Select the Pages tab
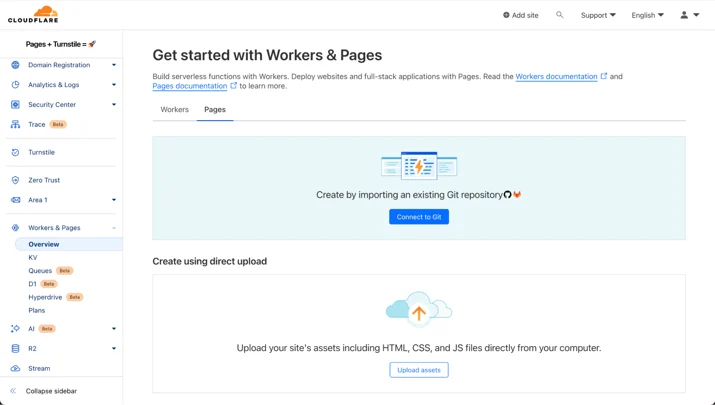715x405 pixels. point(215,109)
